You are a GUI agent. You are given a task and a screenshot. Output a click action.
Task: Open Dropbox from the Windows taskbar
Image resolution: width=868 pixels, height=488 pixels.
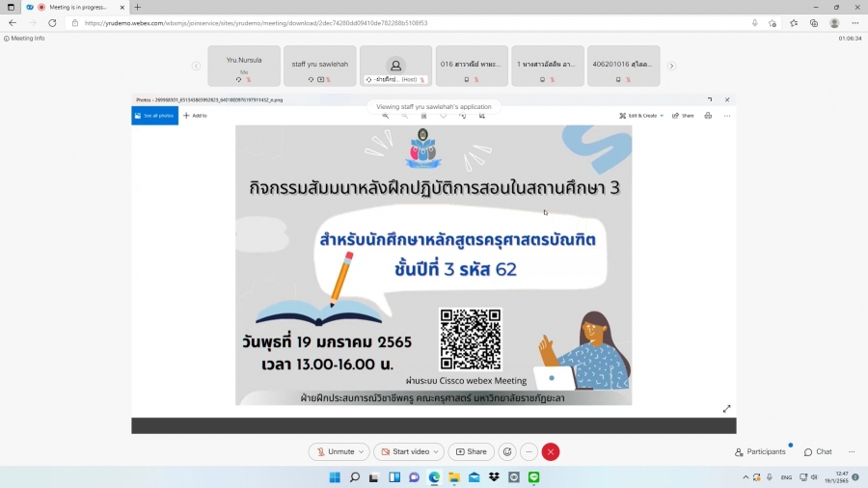[494, 476]
